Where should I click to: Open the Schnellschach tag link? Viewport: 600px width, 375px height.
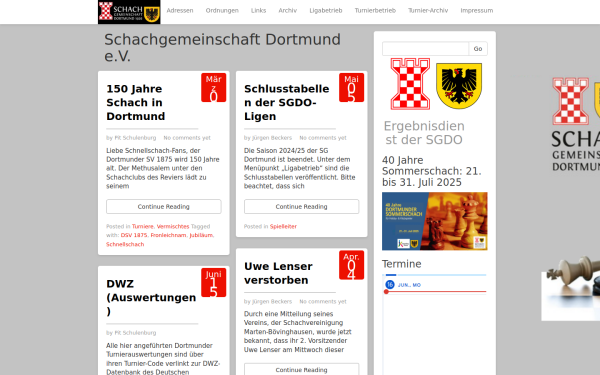[125, 245]
